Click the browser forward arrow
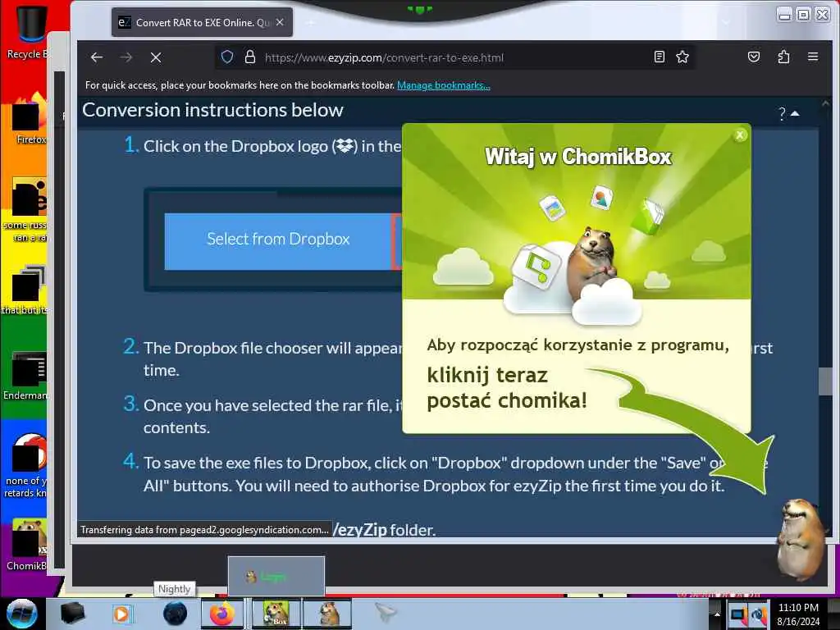The image size is (840, 630). point(126,57)
